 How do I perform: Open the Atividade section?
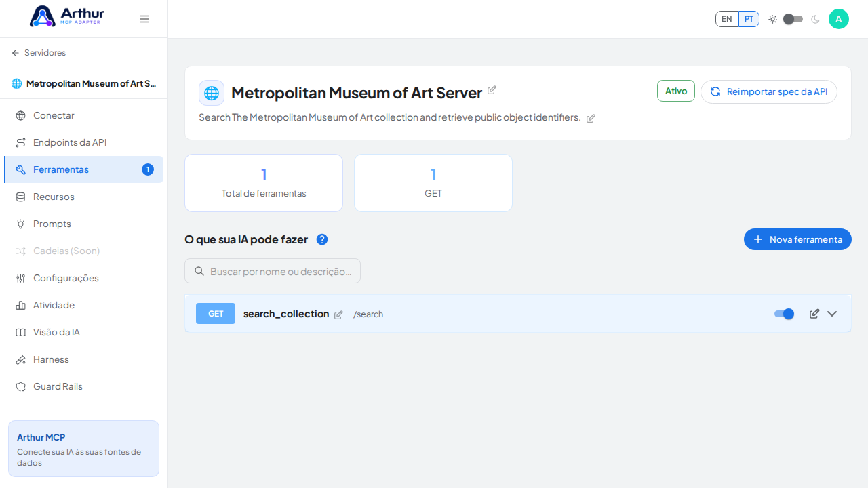click(83, 305)
